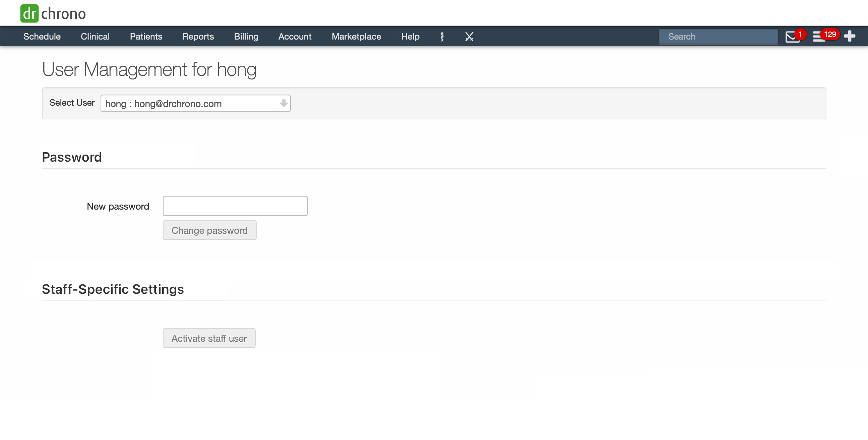The image size is (868, 440).
Task: Open the Marketplace menu
Action: [x=356, y=37]
